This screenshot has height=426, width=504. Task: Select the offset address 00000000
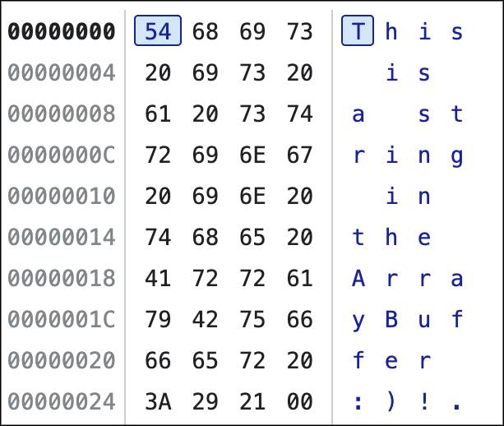pos(62,32)
